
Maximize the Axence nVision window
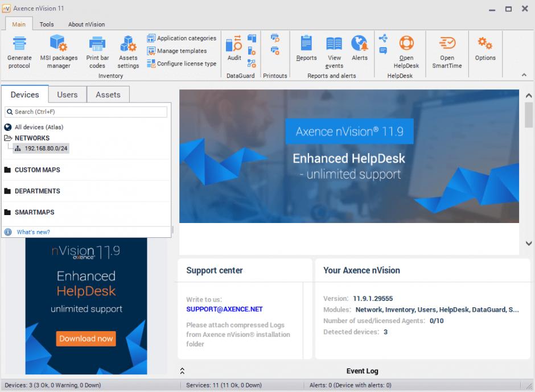tap(508, 9)
